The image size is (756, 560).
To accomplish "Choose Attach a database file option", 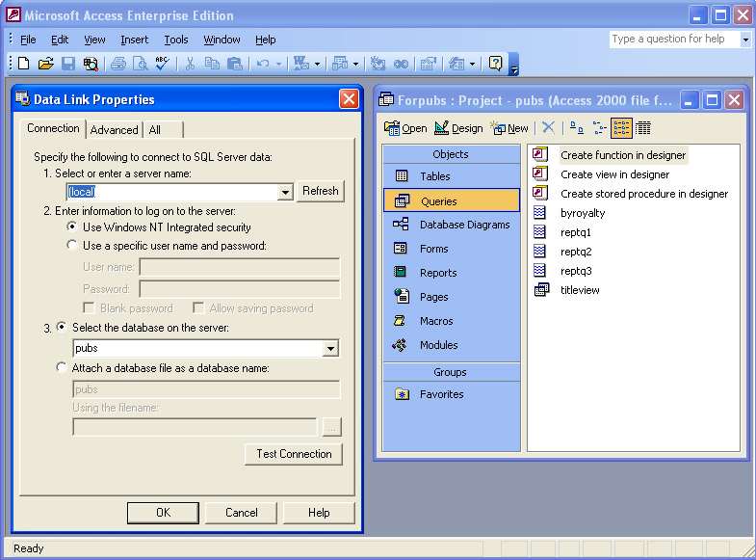I will pyautogui.click(x=63, y=368).
